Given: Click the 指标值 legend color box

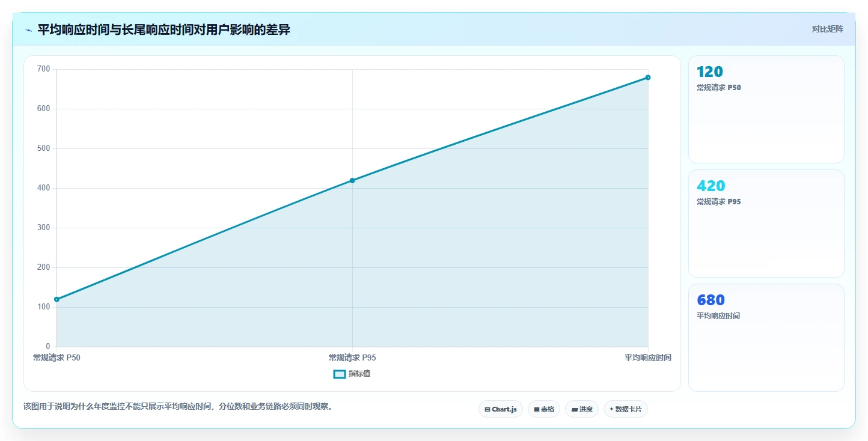Looking at the screenshot, I should pos(340,374).
